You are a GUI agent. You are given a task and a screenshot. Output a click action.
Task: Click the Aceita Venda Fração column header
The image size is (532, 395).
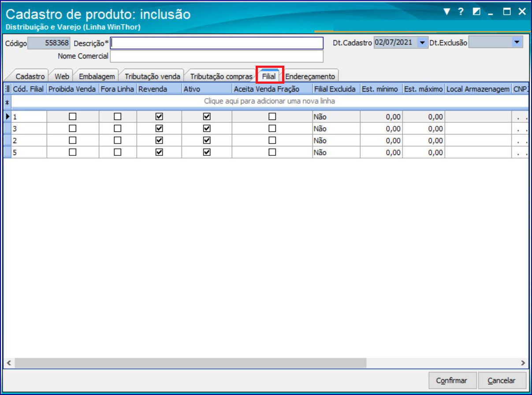click(x=272, y=89)
